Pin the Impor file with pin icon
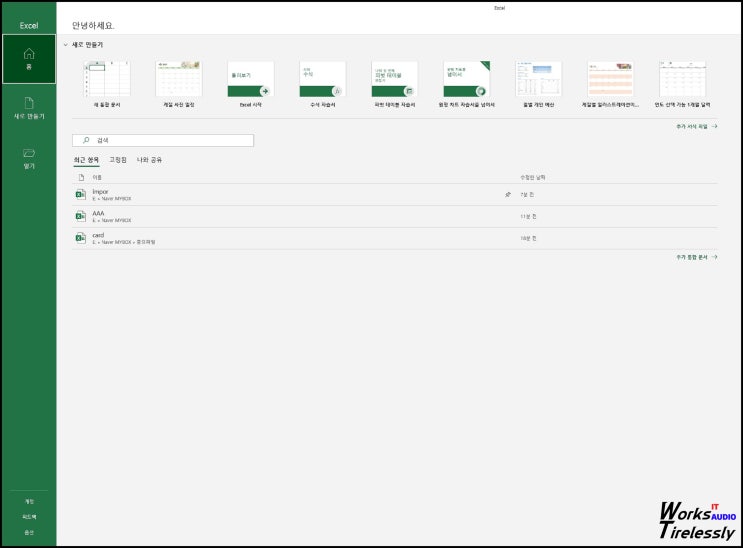 pos(508,194)
